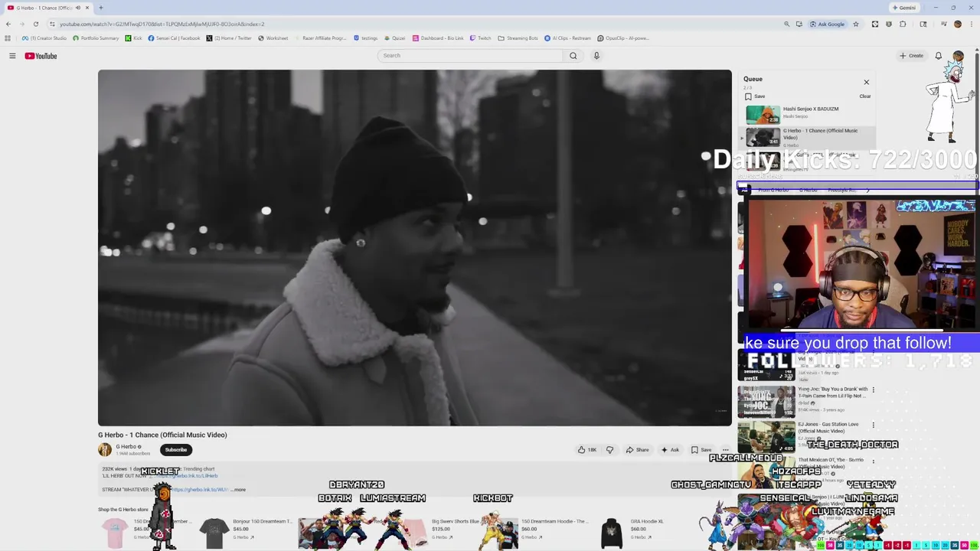This screenshot has width=980, height=551.
Task: Open options for EJ Jones video
Action: (873, 425)
